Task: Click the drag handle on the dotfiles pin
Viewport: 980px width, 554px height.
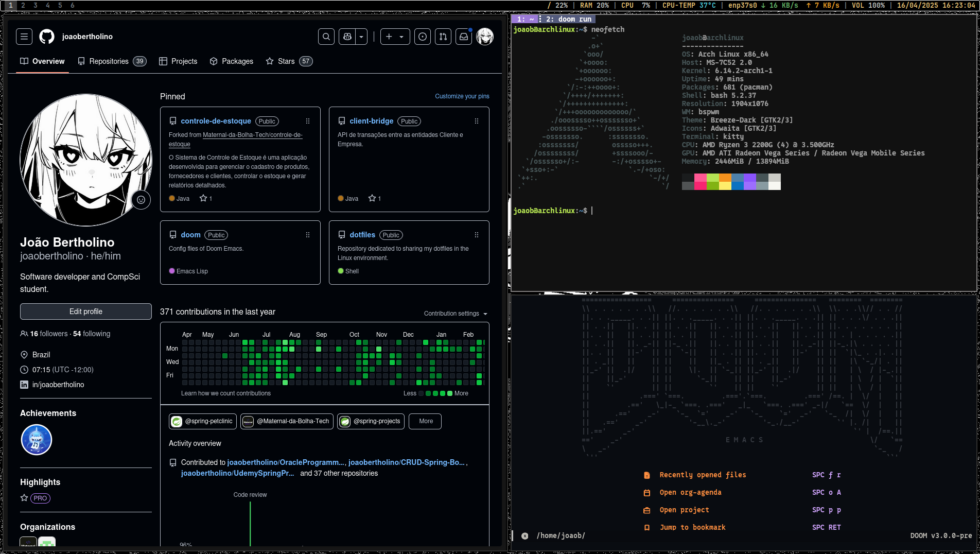Action: click(x=477, y=235)
